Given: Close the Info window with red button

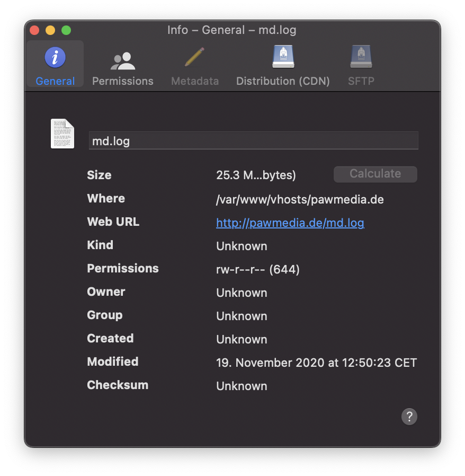Looking at the screenshot, I should 34,30.
